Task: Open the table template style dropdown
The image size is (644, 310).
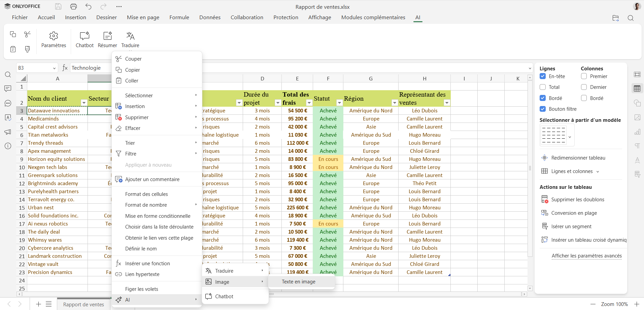Action: point(570,137)
